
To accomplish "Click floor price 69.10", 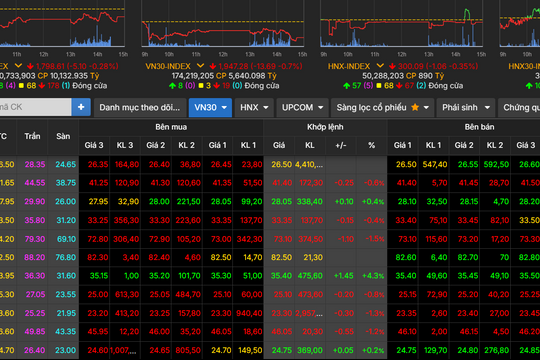I will (x=65, y=239).
